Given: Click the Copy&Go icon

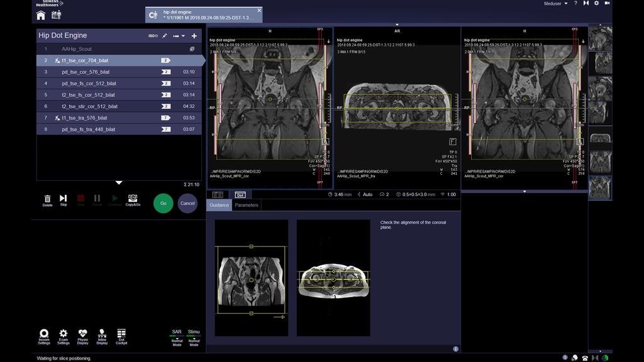Looking at the screenshot, I should (133, 199).
